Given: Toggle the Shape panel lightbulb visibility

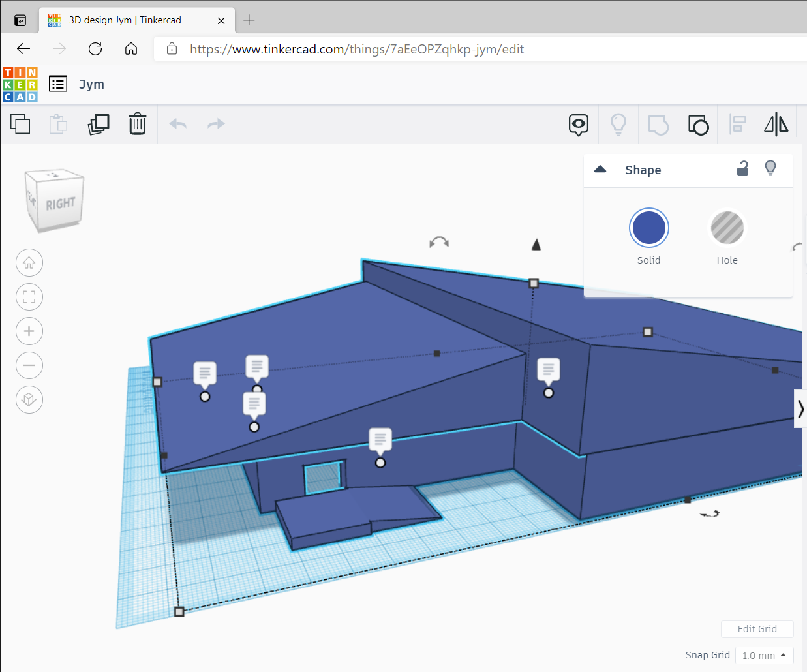Looking at the screenshot, I should 770,169.
